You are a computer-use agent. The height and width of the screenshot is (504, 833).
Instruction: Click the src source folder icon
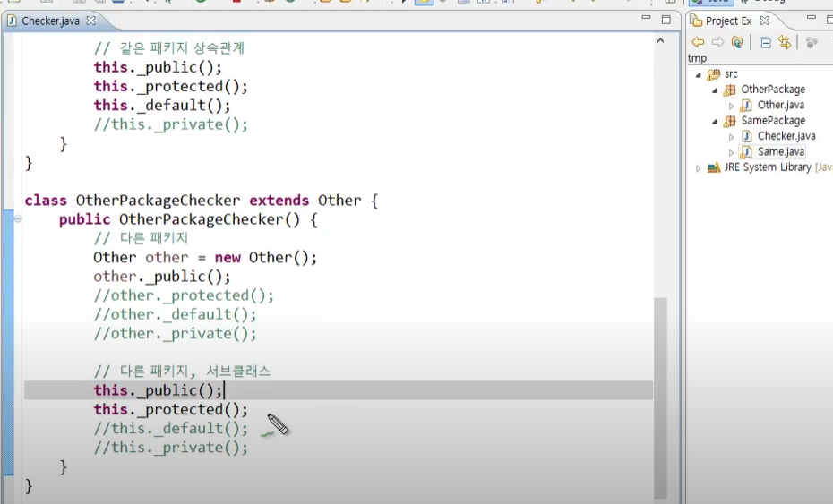tap(714, 74)
